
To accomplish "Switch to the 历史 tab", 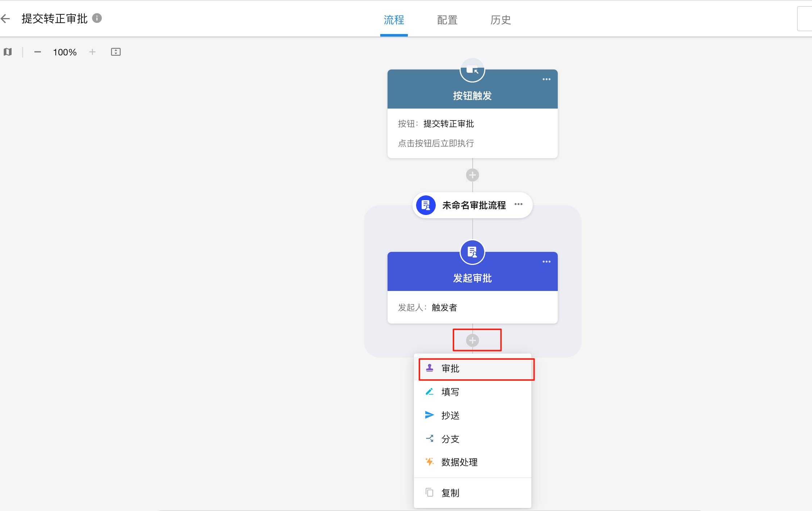I will [501, 20].
